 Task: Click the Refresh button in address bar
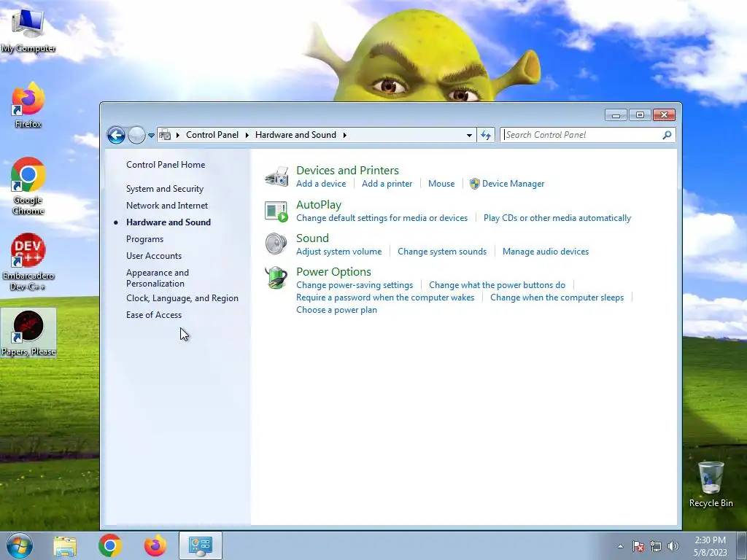(485, 135)
